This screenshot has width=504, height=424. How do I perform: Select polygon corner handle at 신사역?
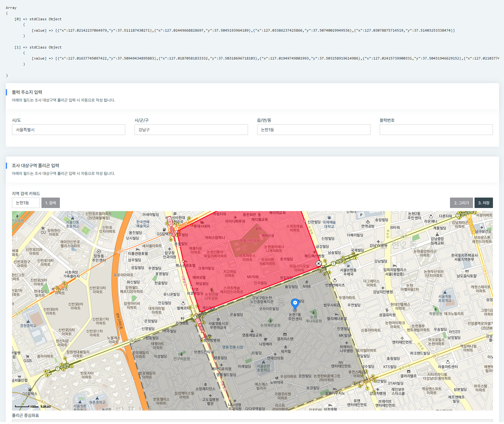click(x=176, y=232)
